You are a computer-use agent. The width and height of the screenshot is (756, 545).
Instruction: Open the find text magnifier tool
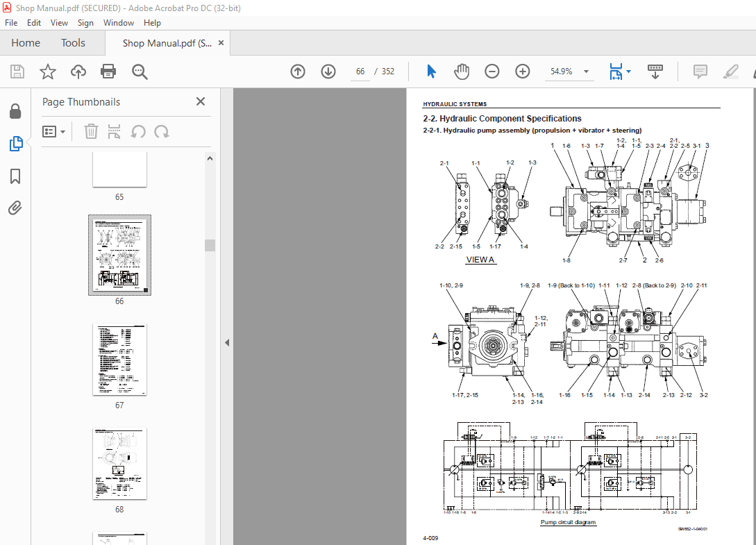pyautogui.click(x=140, y=72)
